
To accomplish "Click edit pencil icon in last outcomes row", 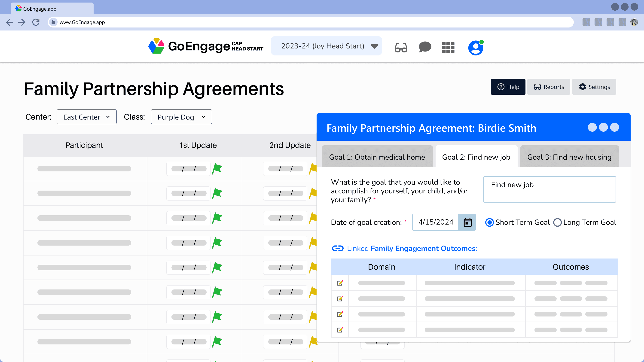I will coord(340,329).
